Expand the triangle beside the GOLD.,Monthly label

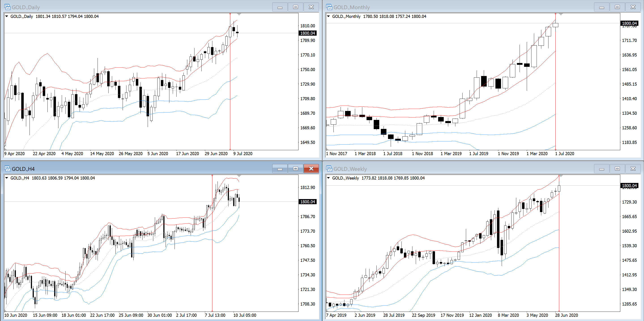(x=328, y=16)
